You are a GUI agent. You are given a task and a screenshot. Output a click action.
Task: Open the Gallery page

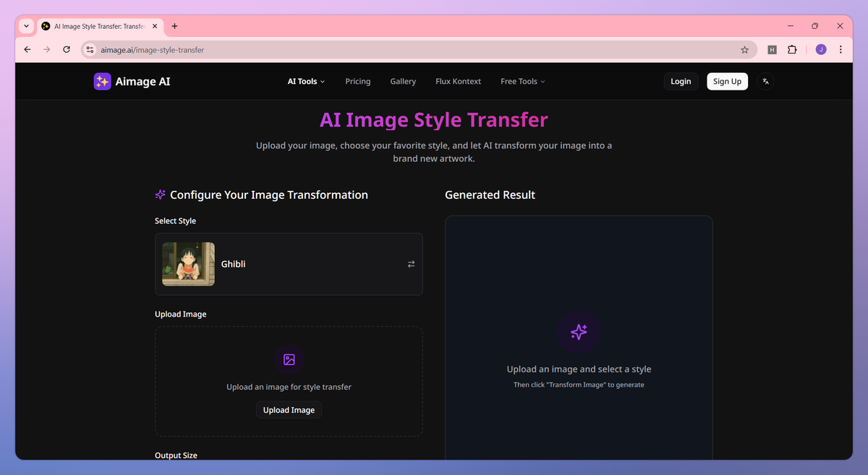click(403, 82)
